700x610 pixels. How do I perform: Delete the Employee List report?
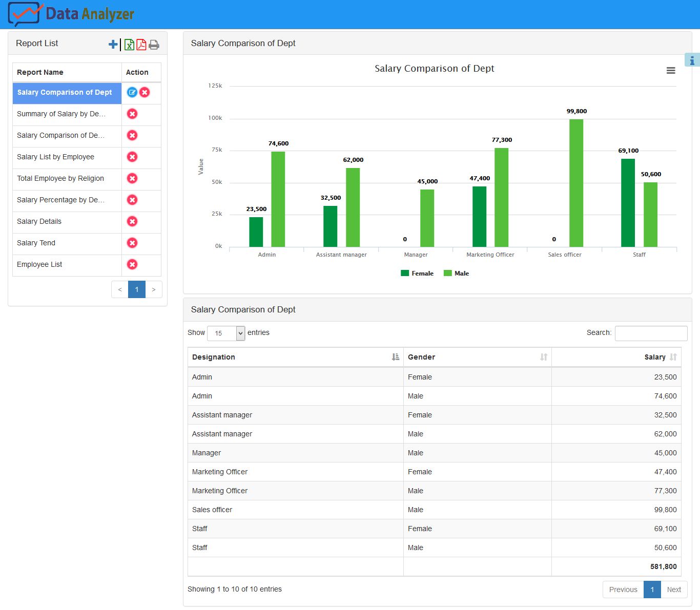[x=132, y=264]
